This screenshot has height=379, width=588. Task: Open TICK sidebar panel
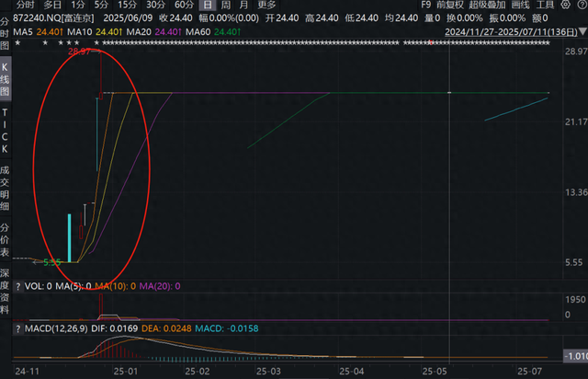point(5,131)
